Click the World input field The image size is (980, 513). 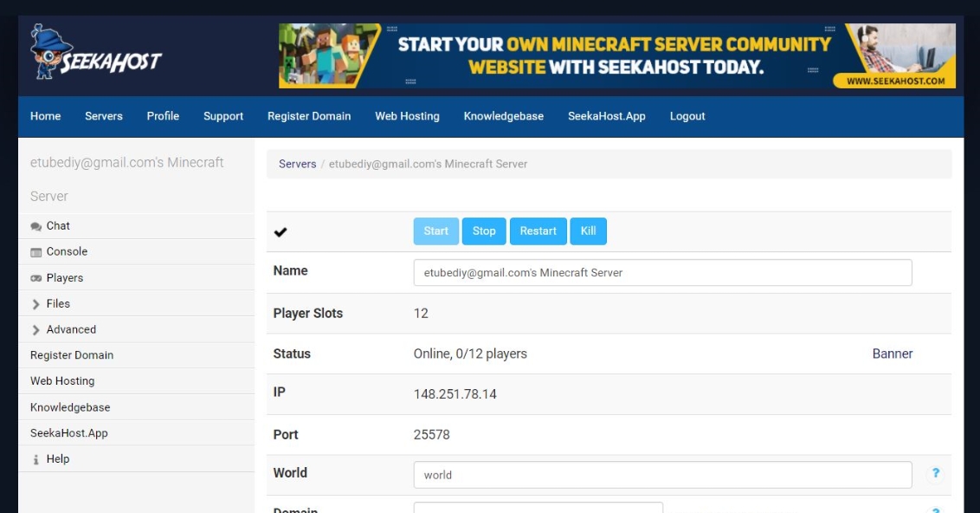662,475
